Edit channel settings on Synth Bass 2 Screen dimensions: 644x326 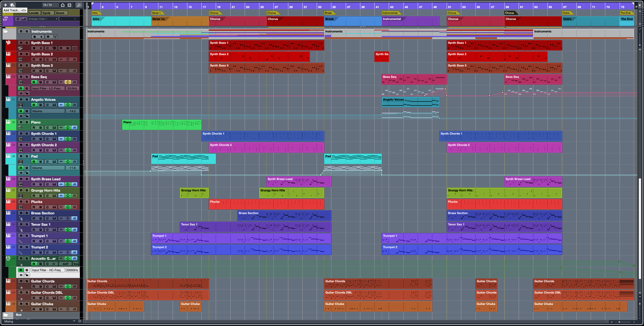pyautogui.click(x=47, y=59)
